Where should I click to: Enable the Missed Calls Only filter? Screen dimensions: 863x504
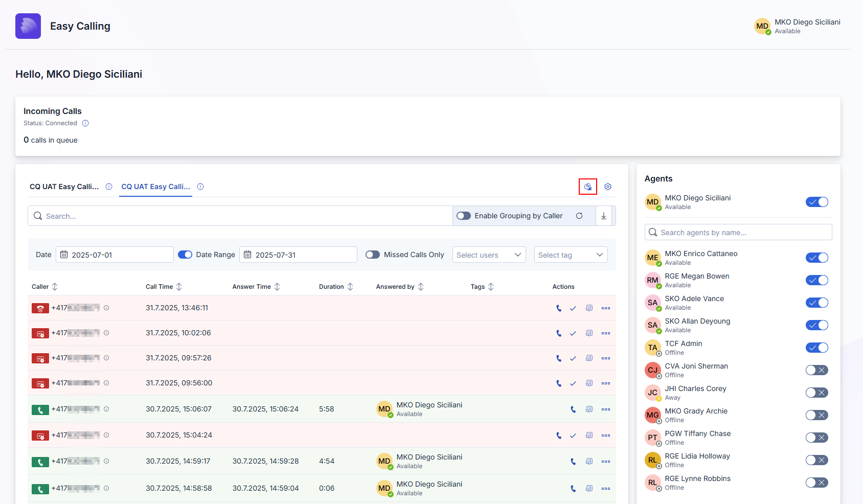[373, 255]
